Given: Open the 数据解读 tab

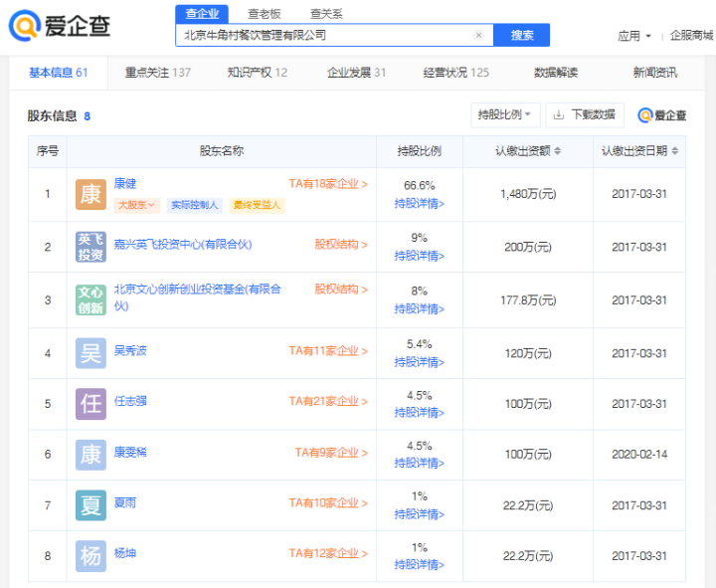Looking at the screenshot, I should click(x=556, y=73).
